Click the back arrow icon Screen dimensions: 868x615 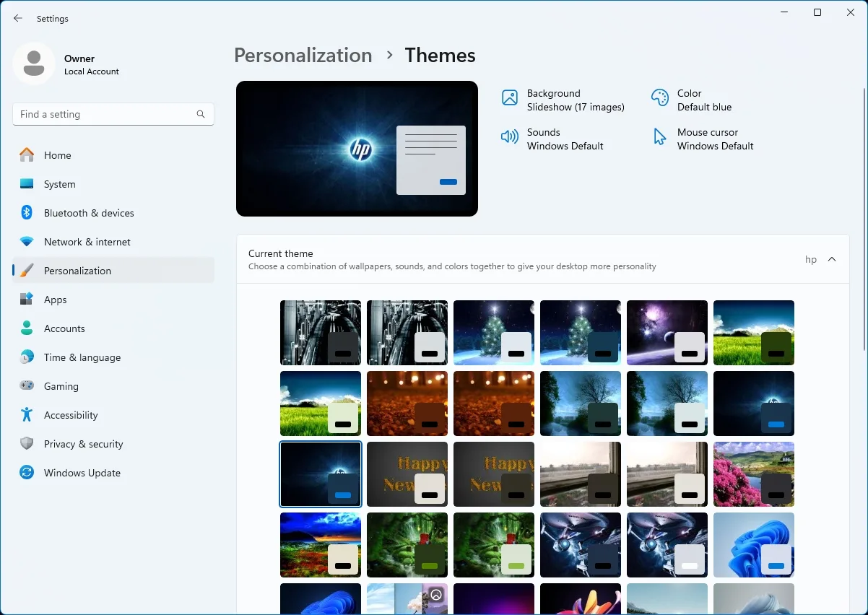(18, 18)
